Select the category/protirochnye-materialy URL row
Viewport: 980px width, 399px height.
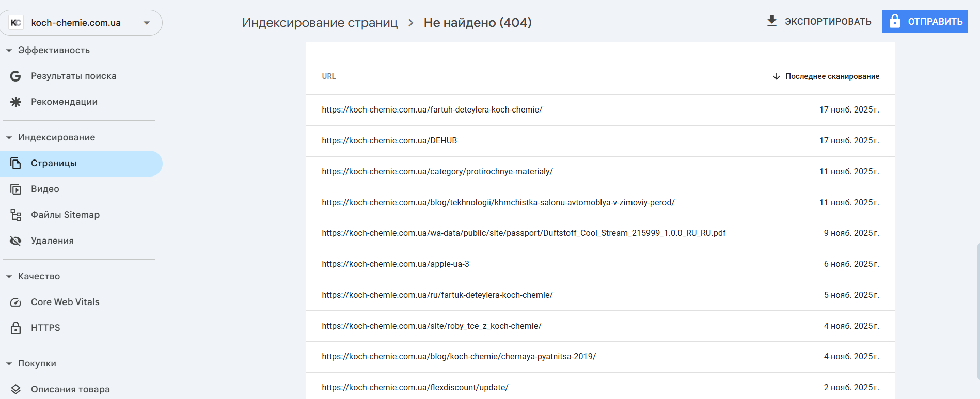click(x=600, y=172)
